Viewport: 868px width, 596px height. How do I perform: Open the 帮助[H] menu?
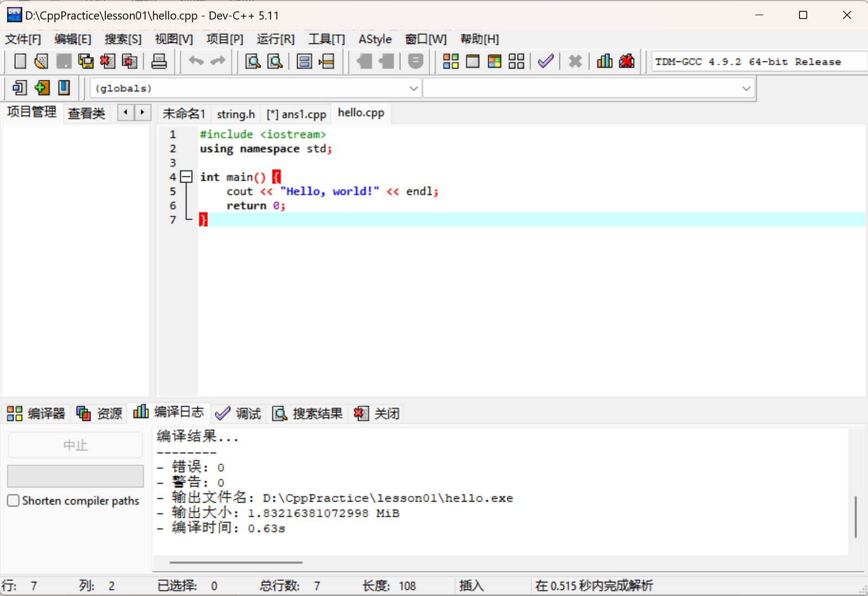point(480,39)
